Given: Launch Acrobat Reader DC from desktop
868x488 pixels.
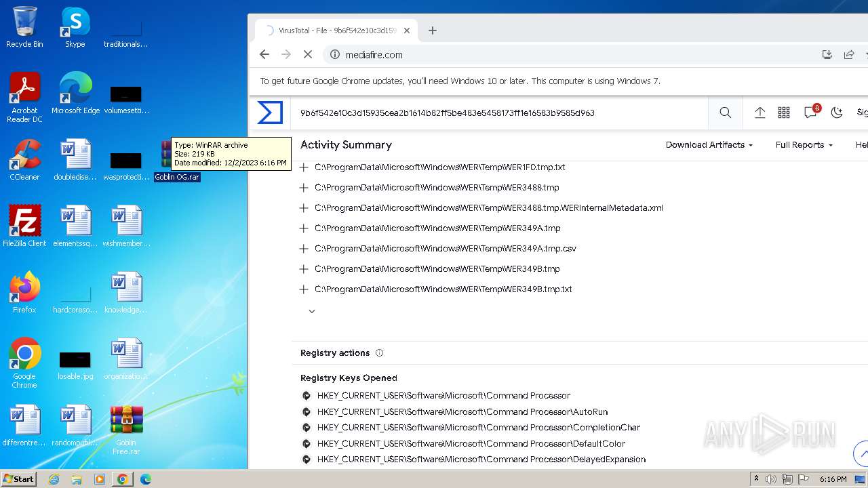Looking at the screenshot, I should [24, 98].
